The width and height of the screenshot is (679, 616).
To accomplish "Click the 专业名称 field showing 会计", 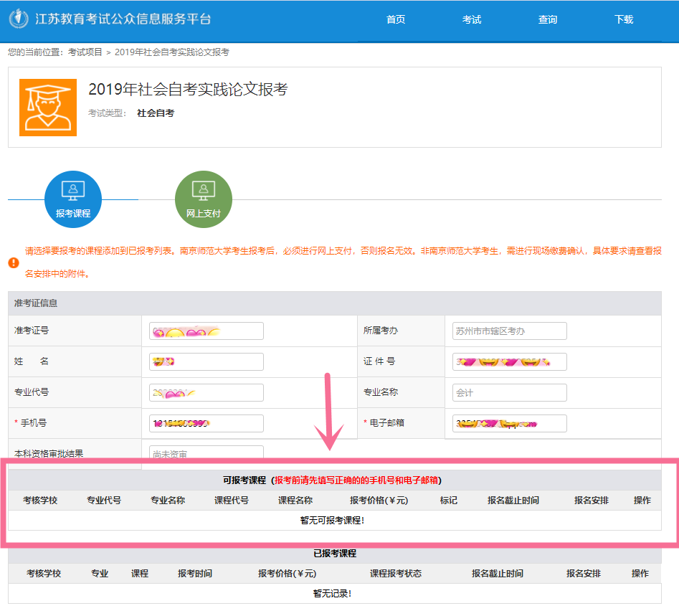I will (510, 392).
